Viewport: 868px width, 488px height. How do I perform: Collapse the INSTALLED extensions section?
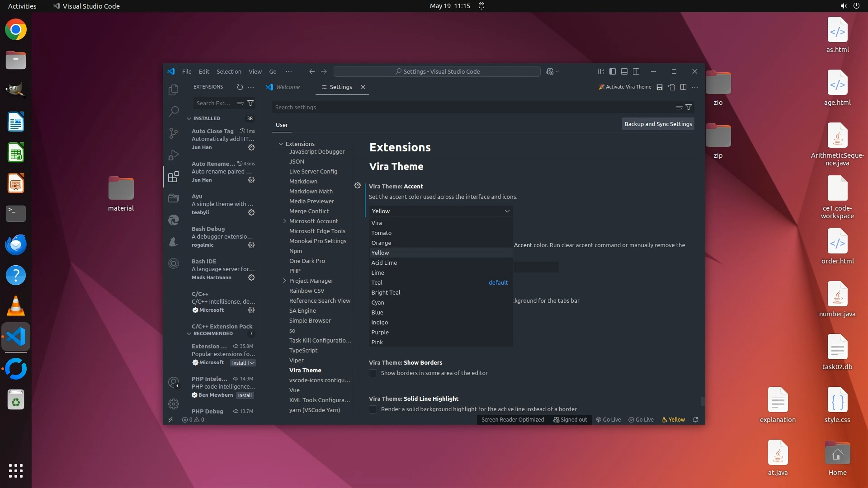[x=189, y=118]
